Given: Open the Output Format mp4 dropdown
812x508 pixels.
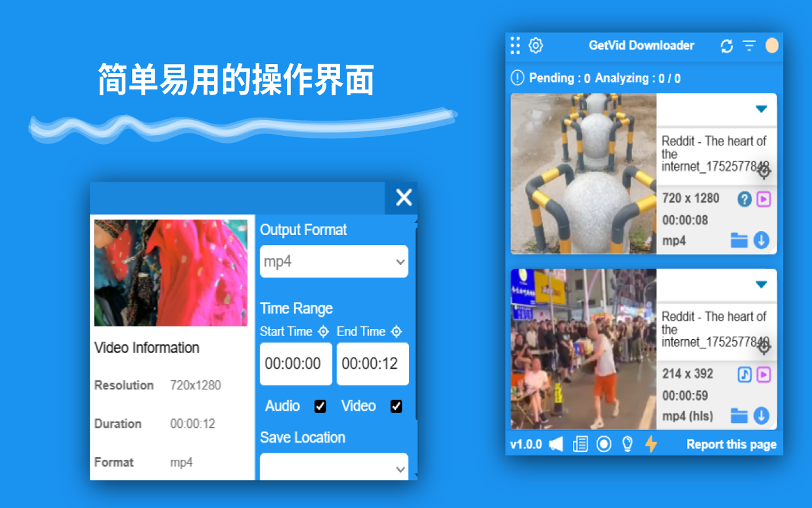Looking at the screenshot, I should (x=334, y=262).
